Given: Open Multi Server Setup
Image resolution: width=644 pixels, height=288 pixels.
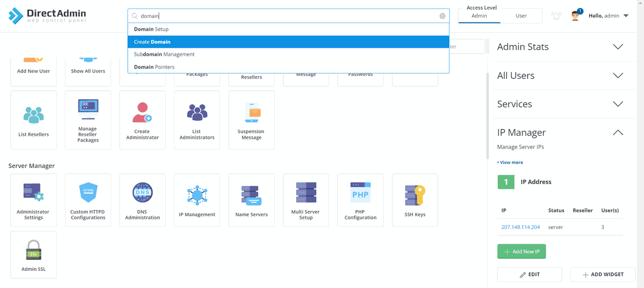Looking at the screenshot, I should pyautogui.click(x=306, y=200).
